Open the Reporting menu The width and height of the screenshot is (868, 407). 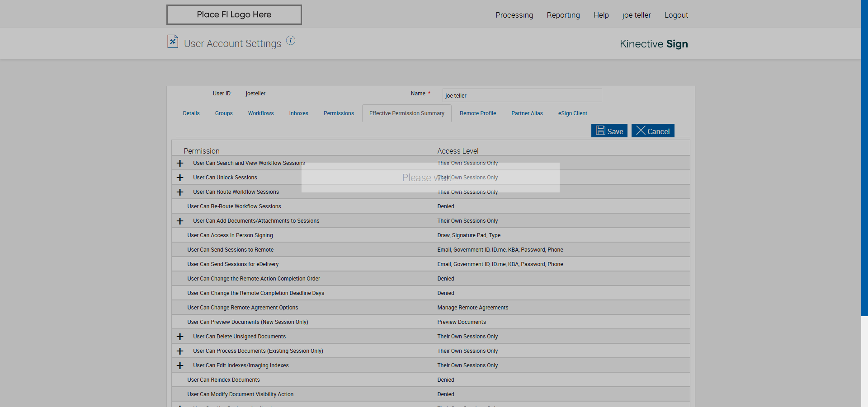click(x=563, y=15)
